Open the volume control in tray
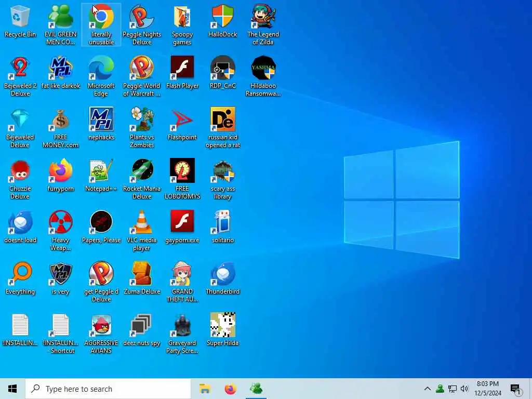 (464, 389)
